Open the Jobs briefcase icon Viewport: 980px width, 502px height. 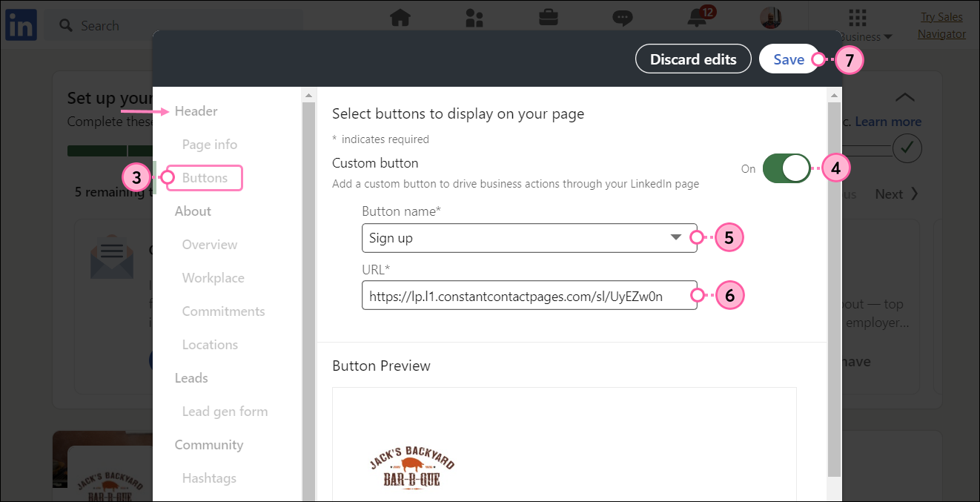coord(549,17)
